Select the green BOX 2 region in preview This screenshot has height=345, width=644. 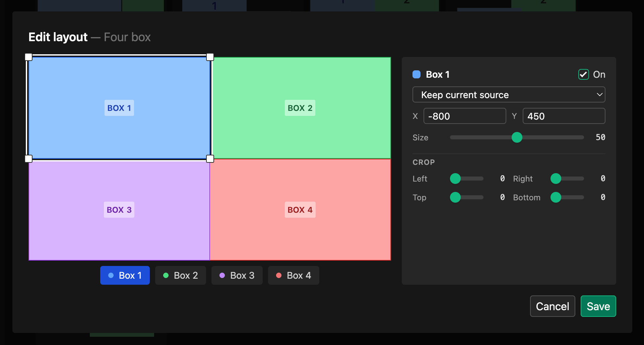pos(301,108)
